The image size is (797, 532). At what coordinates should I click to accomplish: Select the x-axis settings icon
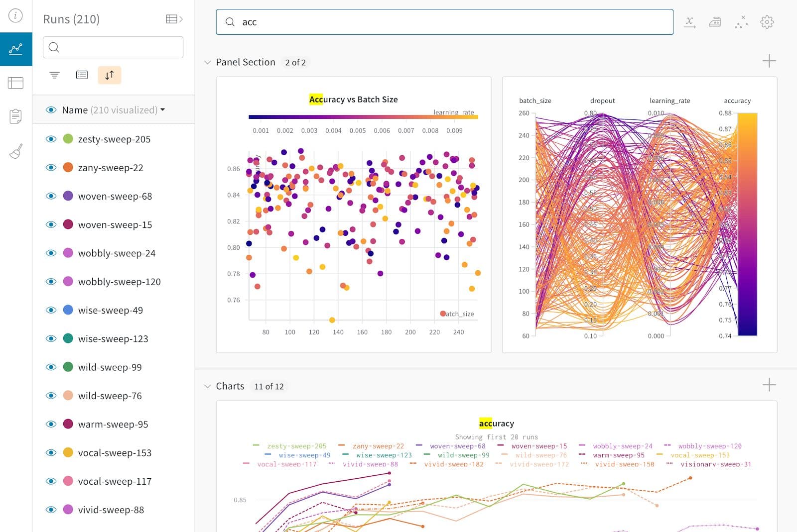[x=689, y=22]
